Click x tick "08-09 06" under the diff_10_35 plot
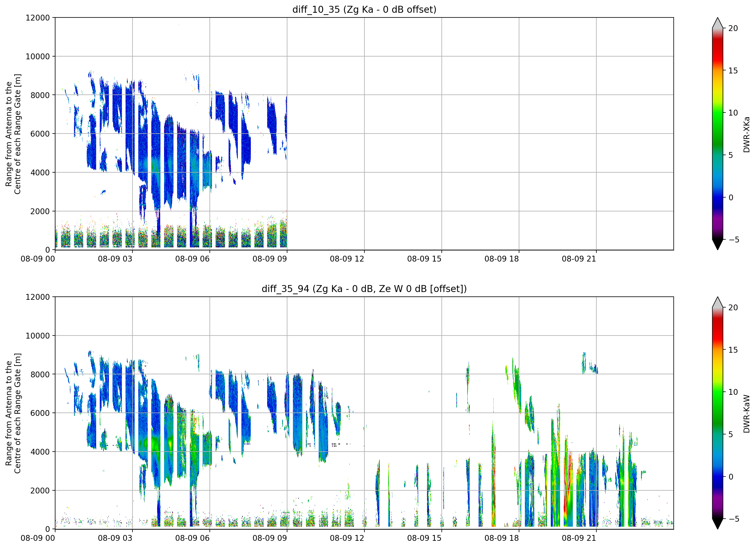This screenshot has height=548, width=756. (192, 259)
